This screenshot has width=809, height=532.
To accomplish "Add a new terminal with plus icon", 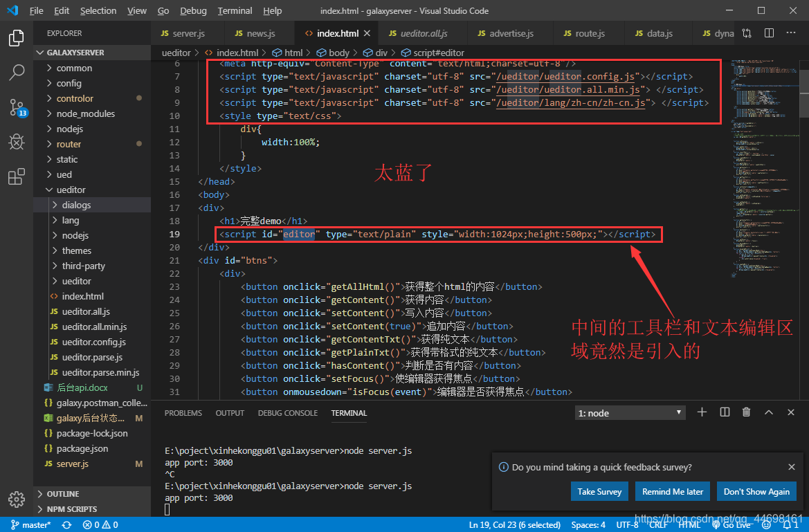I will click(702, 412).
